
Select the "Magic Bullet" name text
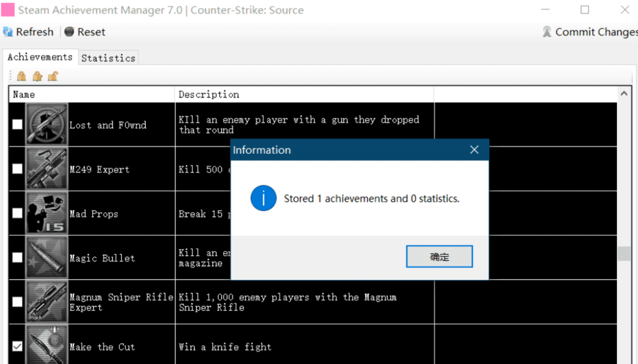point(102,258)
